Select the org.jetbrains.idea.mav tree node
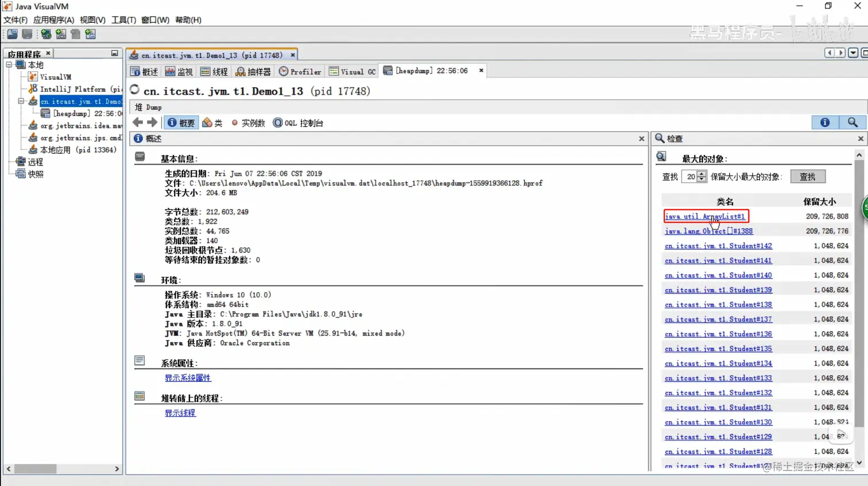This screenshot has height=486, width=868. coord(75,126)
